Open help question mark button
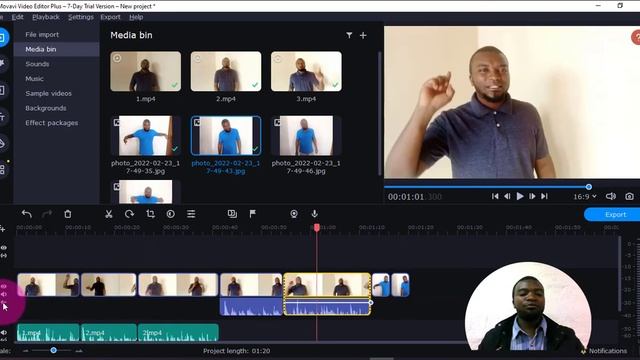This screenshot has height=360, width=640. tap(636, 37)
